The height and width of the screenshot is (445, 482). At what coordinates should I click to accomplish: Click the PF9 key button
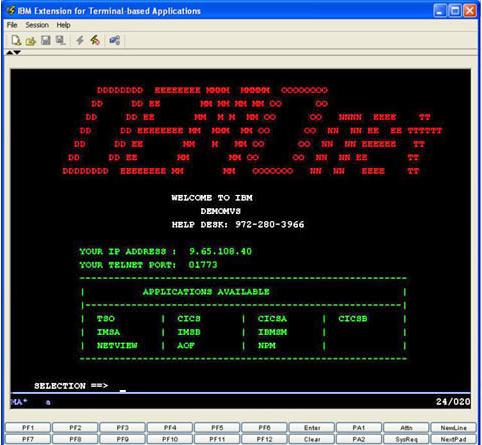pos(123,439)
